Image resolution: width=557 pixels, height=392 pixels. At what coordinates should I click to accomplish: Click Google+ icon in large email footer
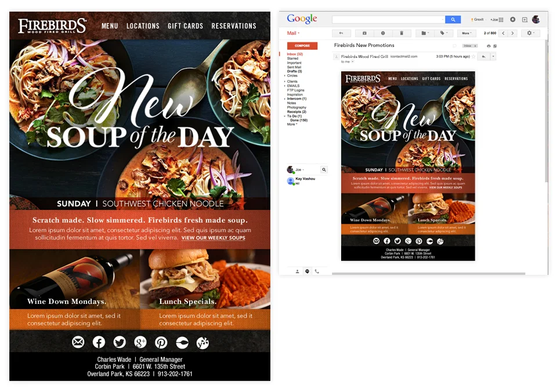point(140,342)
